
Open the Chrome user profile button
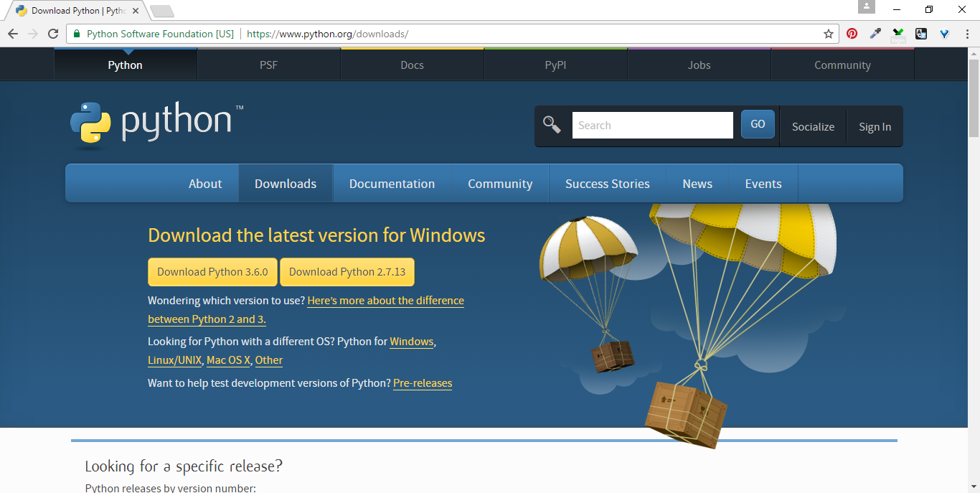click(x=867, y=7)
